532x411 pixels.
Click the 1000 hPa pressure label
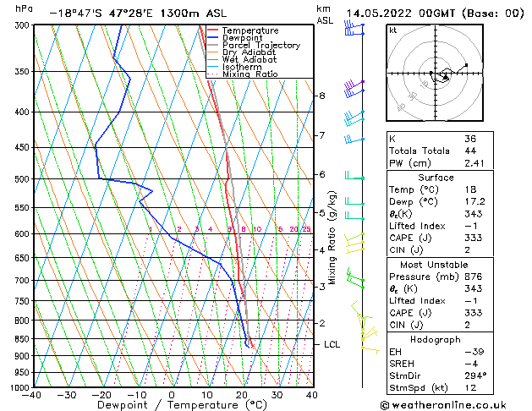click(x=22, y=387)
